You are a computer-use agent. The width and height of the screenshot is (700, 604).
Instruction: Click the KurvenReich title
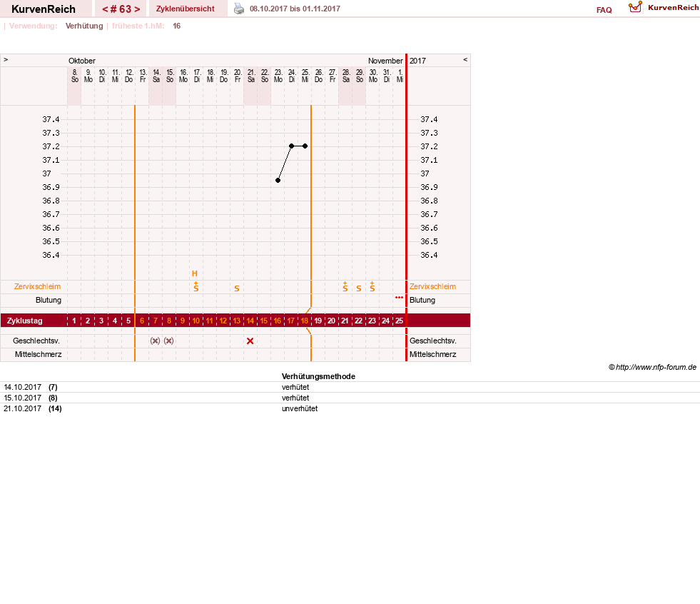44,9
